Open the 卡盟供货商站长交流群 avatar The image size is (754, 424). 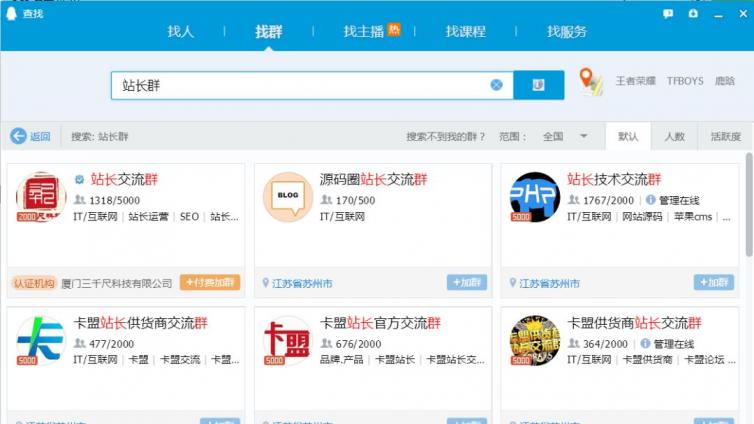[x=535, y=340]
